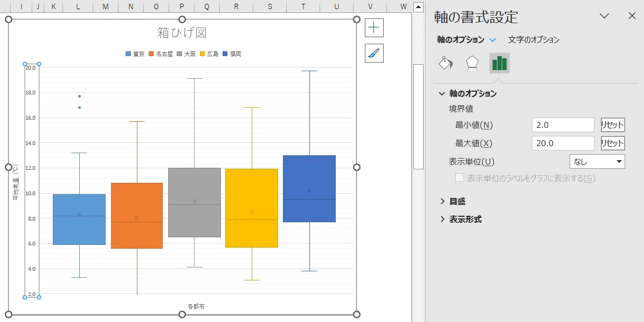Image resolution: width=644 pixels, height=322 pixels.
Task: Select column header W
Action: pyautogui.click(x=403, y=6)
